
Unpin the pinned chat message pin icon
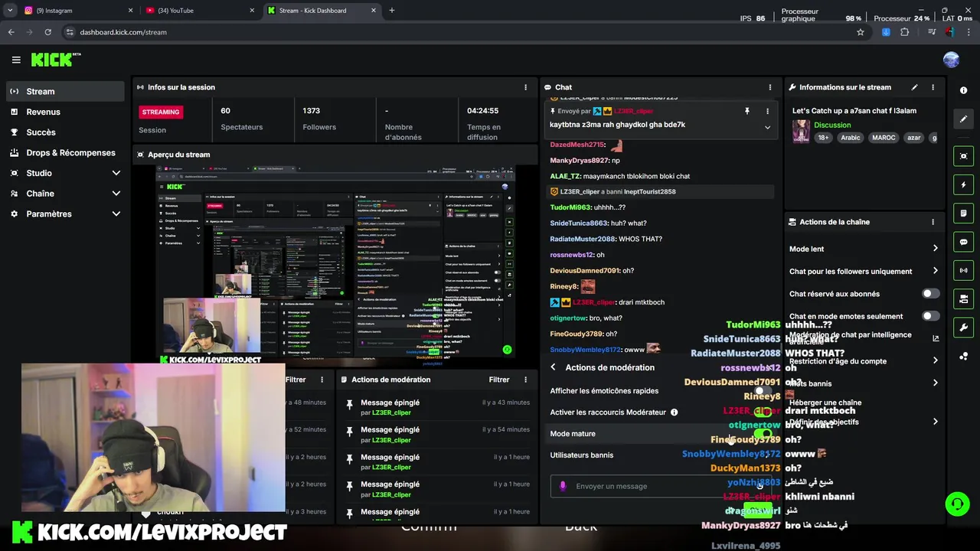[746, 111]
